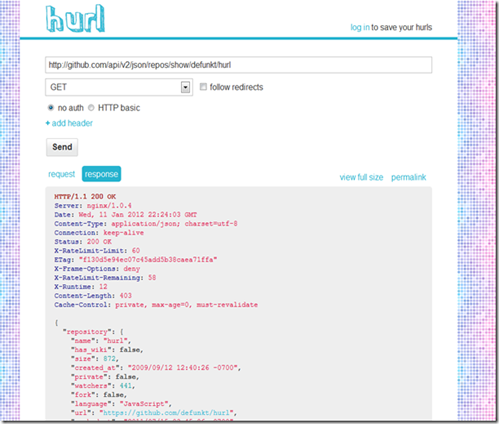Focus the URL input field
Screen dimensions: 499x424
(239, 65)
